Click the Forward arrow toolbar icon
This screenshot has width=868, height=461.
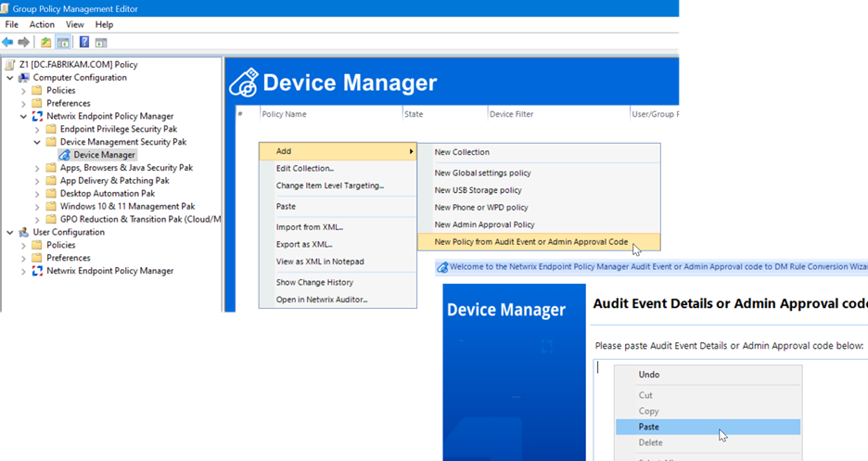click(23, 42)
